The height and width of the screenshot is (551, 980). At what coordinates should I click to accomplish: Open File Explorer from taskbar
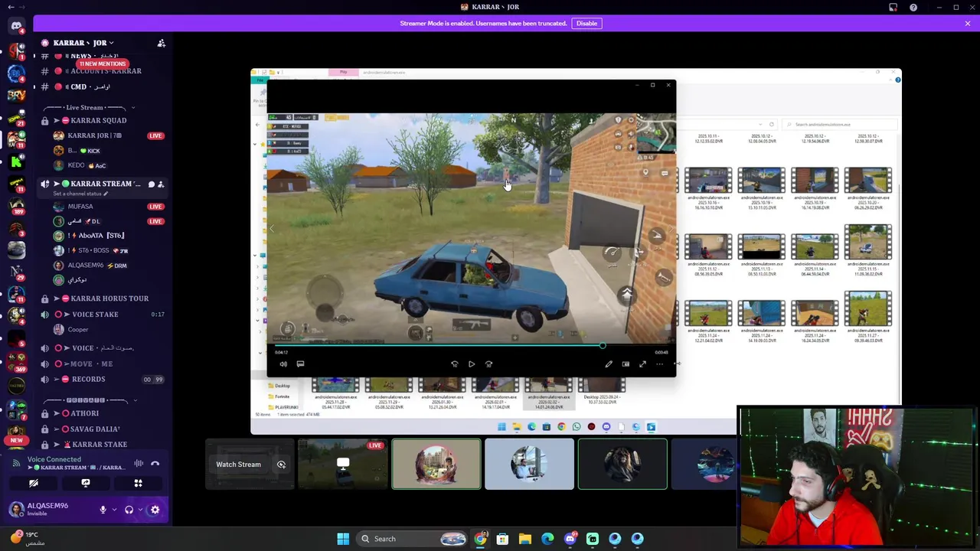click(x=525, y=539)
